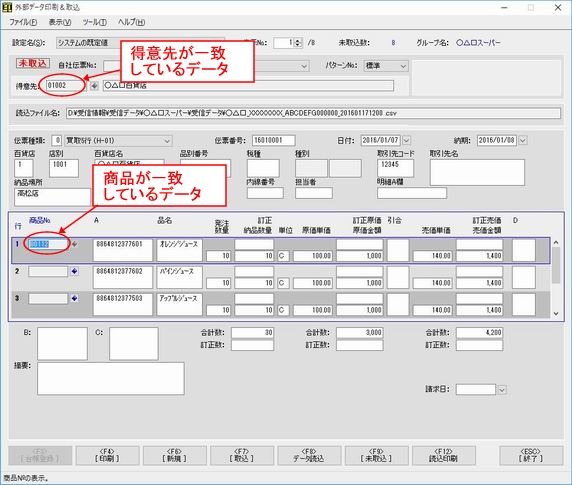Image resolution: width=572 pixels, height=485 pixels.
Task: Click the グループ名 value ○△□スーパー
Action: tap(478, 43)
